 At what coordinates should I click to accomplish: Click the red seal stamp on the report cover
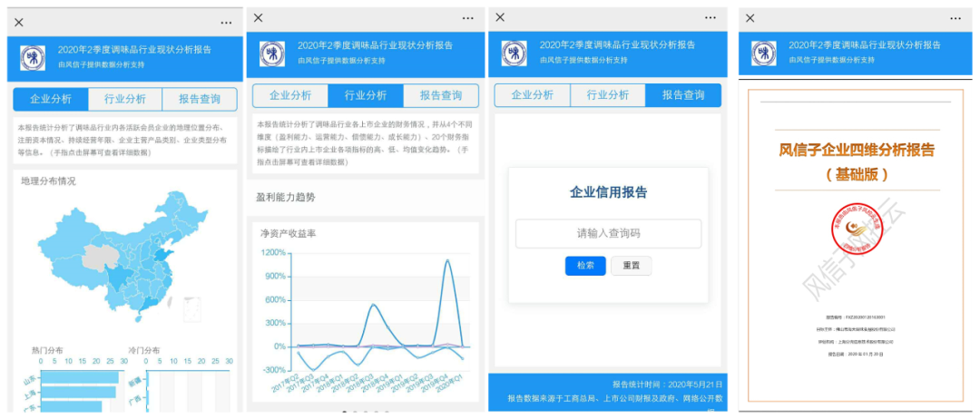(855, 230)
